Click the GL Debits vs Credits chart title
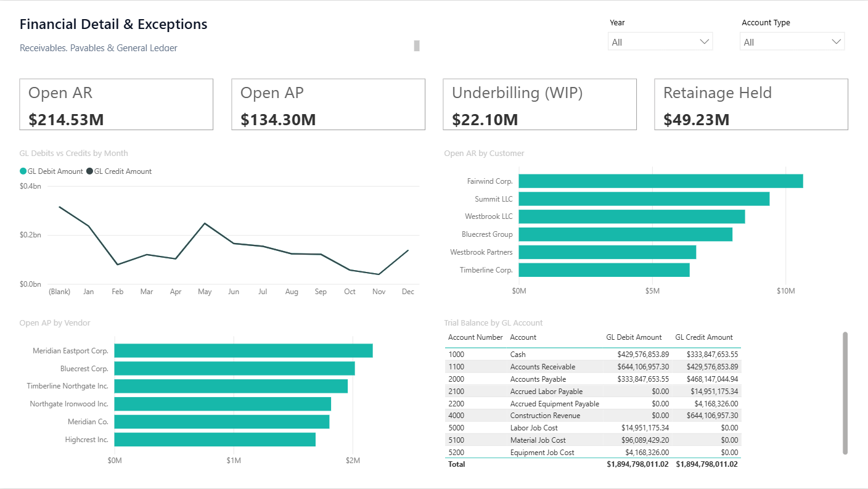This screenshot has width=868, height=489. point(74,154)
